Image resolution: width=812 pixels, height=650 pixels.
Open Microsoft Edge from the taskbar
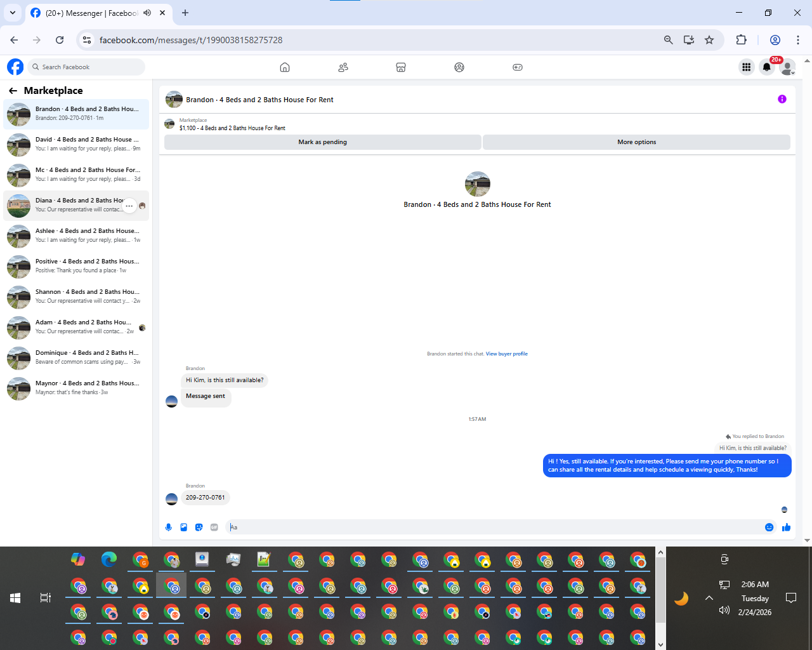pos(109,559)
